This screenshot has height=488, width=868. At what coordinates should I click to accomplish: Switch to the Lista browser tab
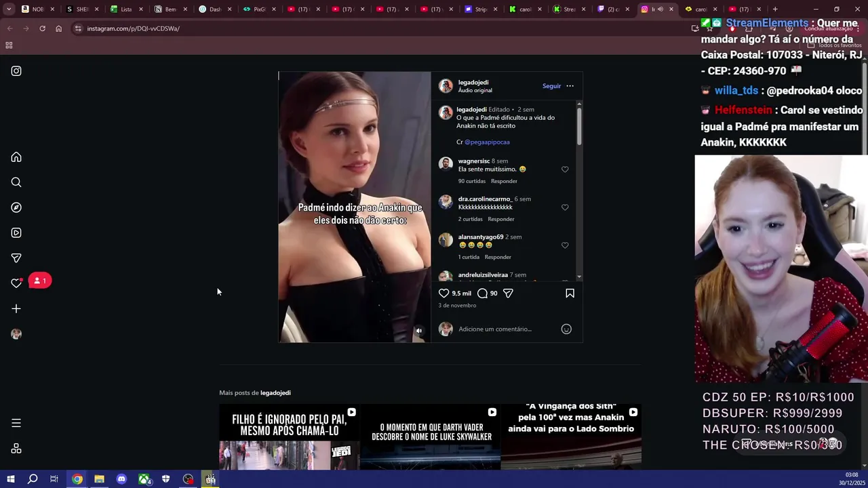point(127,9)
